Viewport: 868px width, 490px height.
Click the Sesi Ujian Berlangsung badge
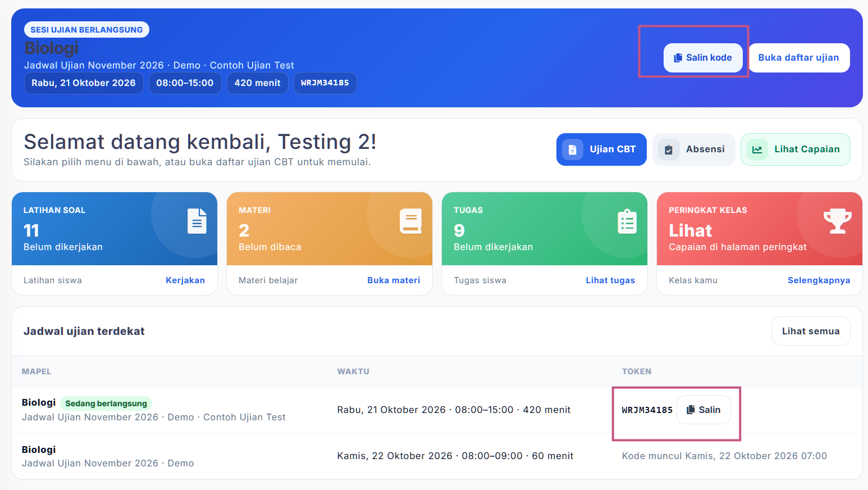(x=86, y=30)
